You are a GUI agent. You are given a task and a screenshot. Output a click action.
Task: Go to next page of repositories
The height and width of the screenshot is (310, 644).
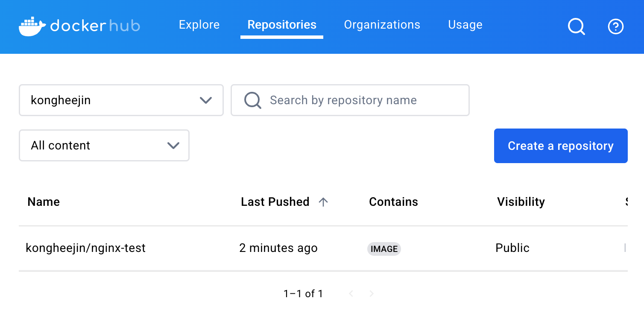pyautogui.click(x=372, y=293)
